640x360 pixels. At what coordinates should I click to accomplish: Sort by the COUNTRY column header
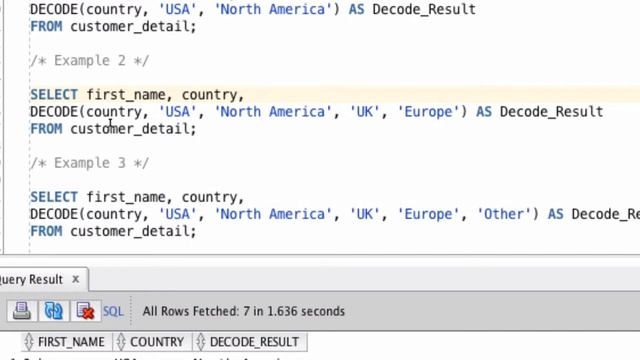[x=153, y=342]
